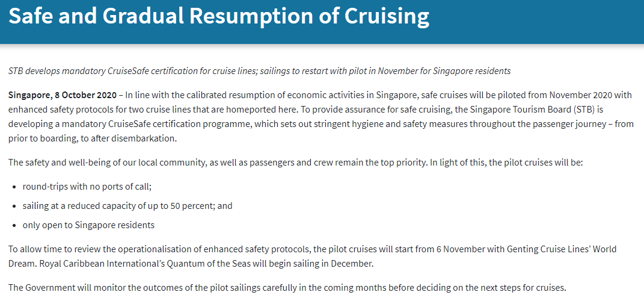The width and height of the screenshot is (644, 301).
Task: Click the "reduced capacity of up to 50 percent" bullet
Action: coord(127,206)
